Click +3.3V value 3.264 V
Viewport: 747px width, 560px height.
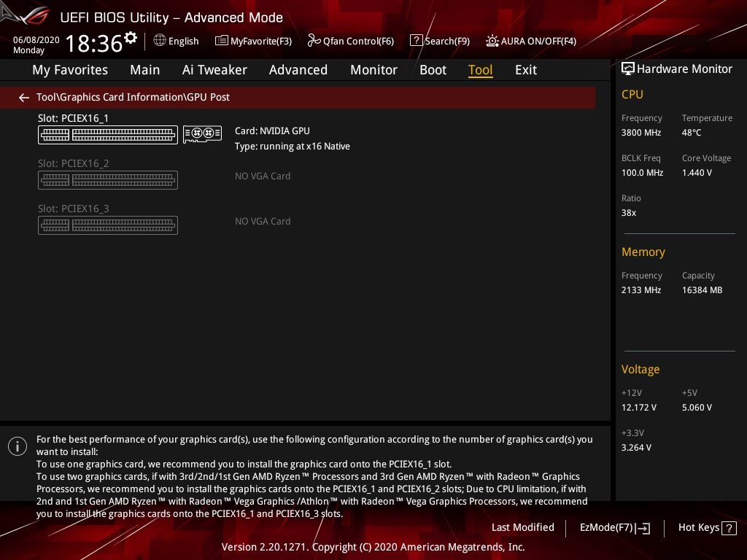pyautogui.click(x=636, y=448)
